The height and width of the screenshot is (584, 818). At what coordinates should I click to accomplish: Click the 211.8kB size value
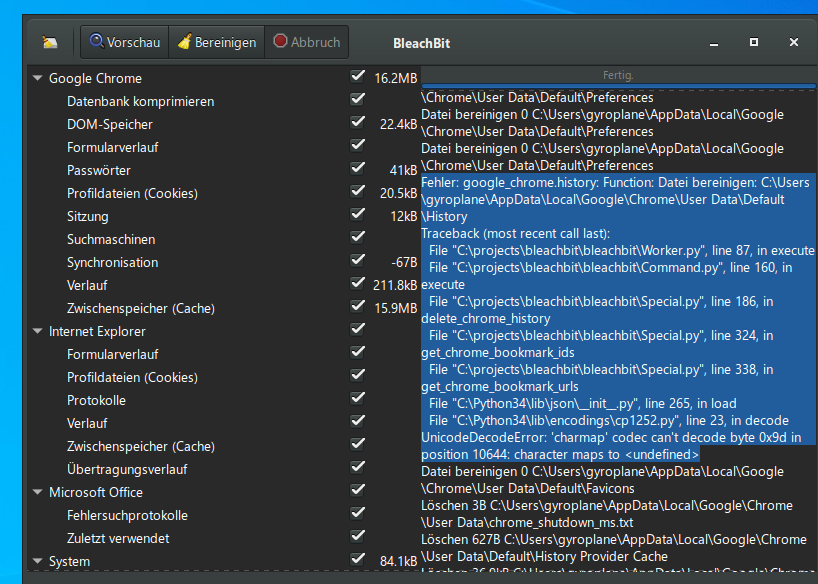pyautogui.click(x=395, y=285)
